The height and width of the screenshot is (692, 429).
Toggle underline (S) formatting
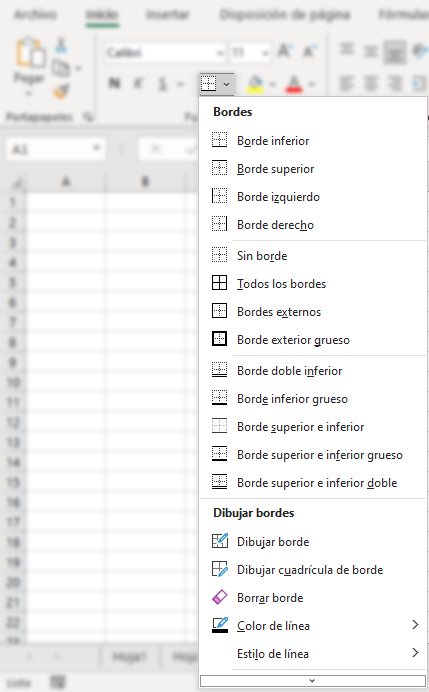tap(163, 83)
